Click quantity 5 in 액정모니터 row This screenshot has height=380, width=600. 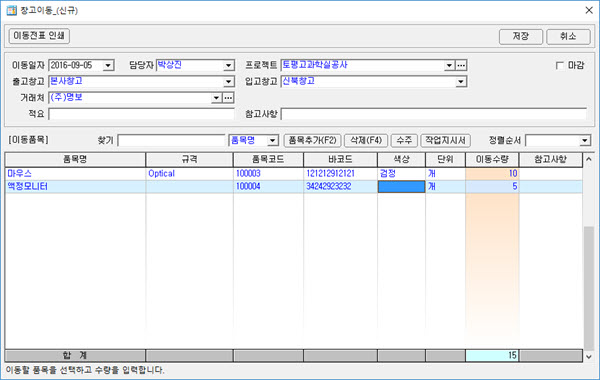tap(492, 187)
